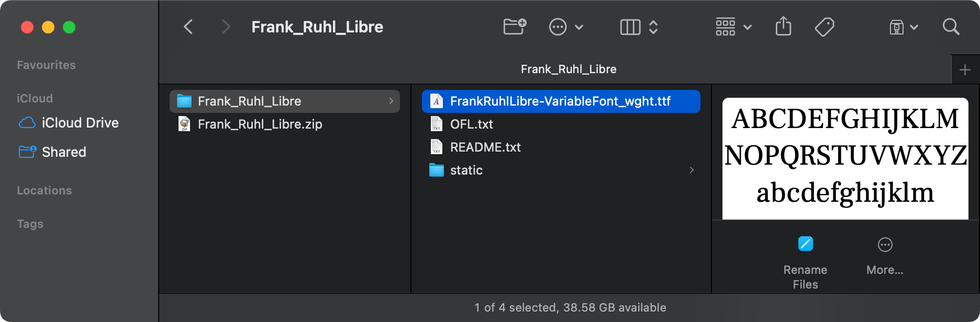Select the README.txt file
Viewport: 980px width, 322px height.
click(561, 147)
